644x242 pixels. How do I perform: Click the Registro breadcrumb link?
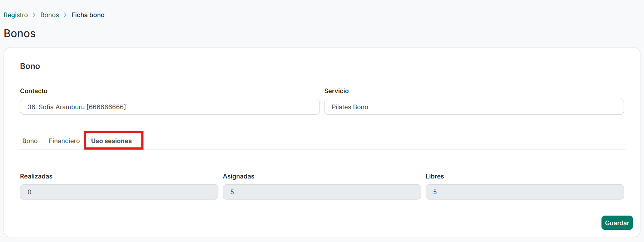[16, 15]
